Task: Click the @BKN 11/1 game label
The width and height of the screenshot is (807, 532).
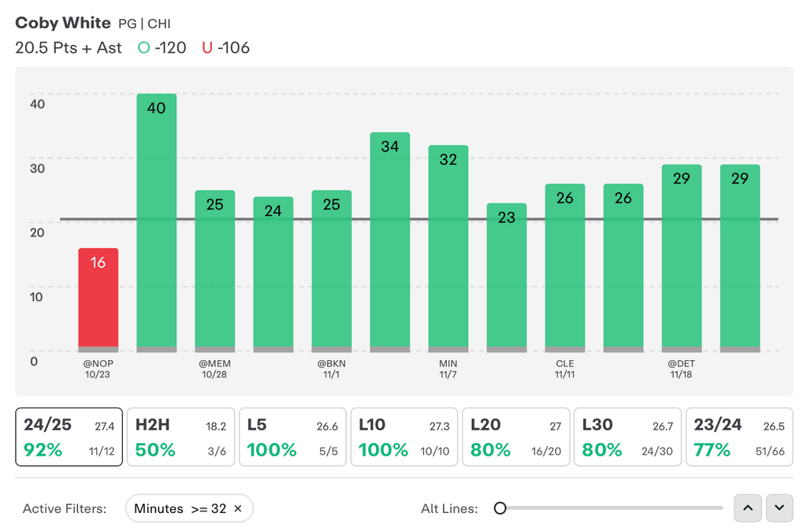Action: 332,369
